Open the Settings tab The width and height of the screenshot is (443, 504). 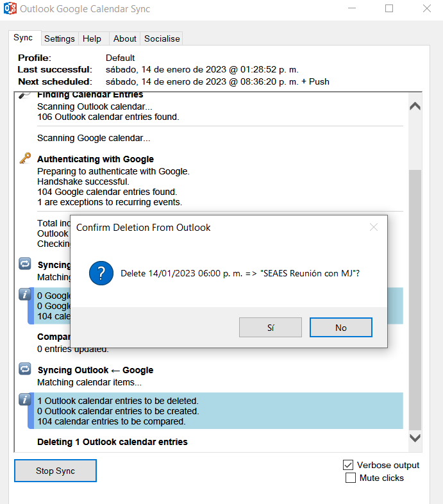tap(60, 38)
